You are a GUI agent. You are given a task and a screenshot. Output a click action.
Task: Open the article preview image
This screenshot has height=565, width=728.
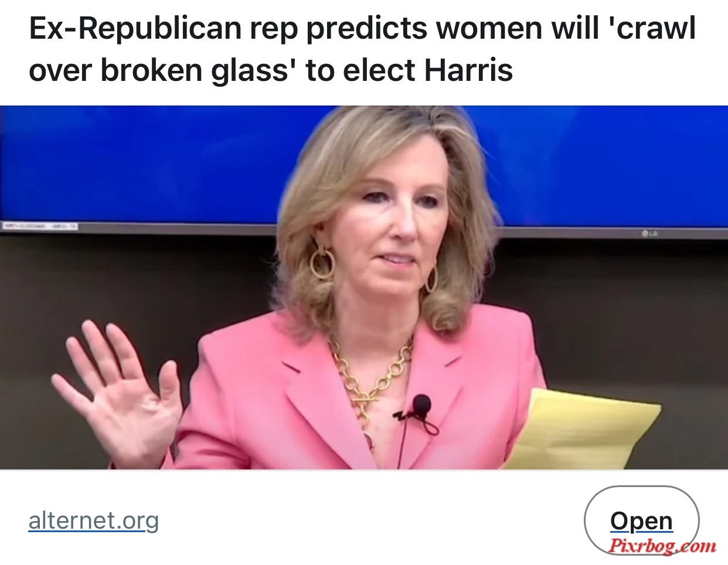(364, 287)
